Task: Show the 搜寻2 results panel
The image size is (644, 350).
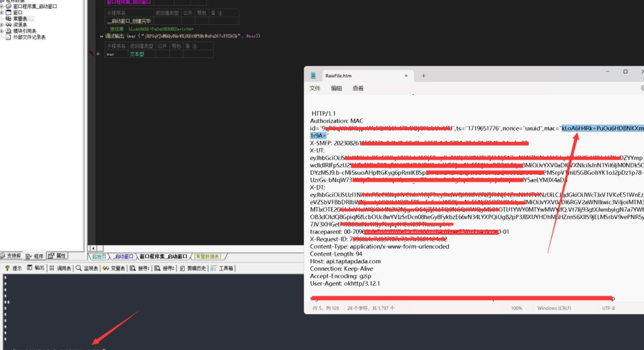Action: (165, 269)
